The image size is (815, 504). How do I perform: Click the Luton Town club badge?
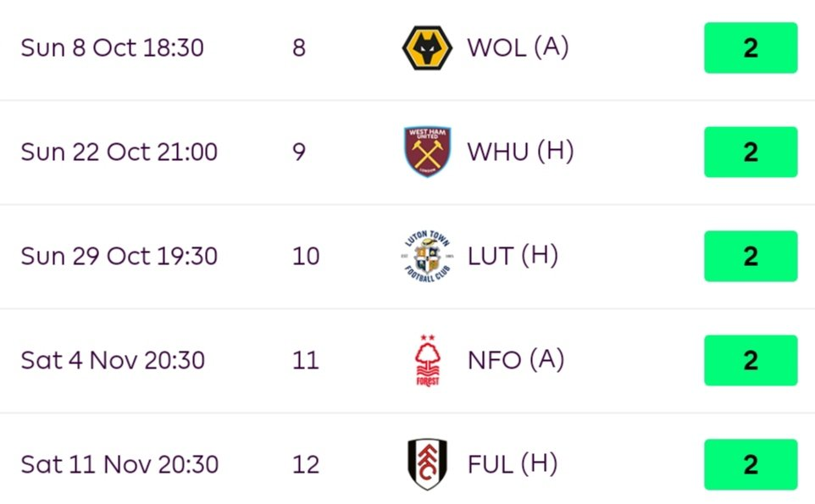427,257
